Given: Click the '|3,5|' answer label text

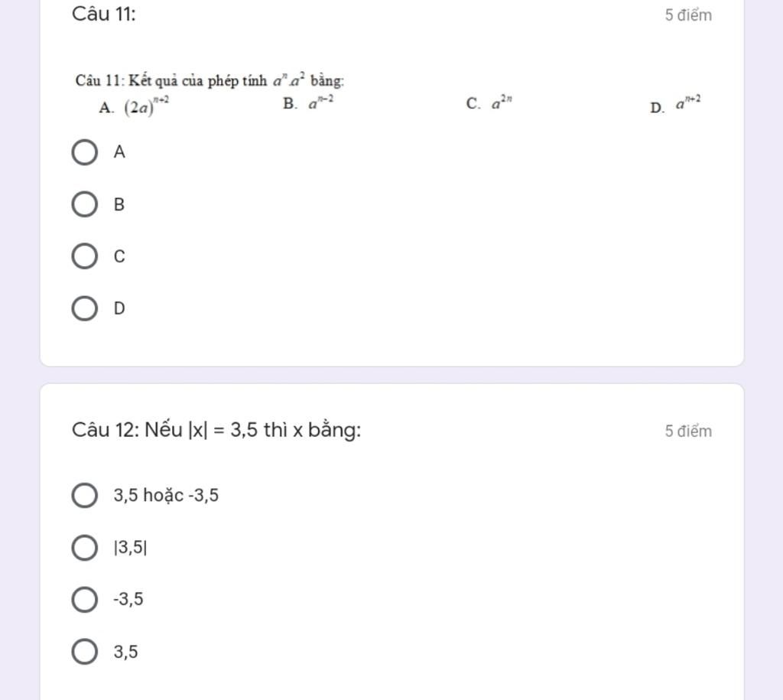Looking at the screenshot, I should (130, 548).
